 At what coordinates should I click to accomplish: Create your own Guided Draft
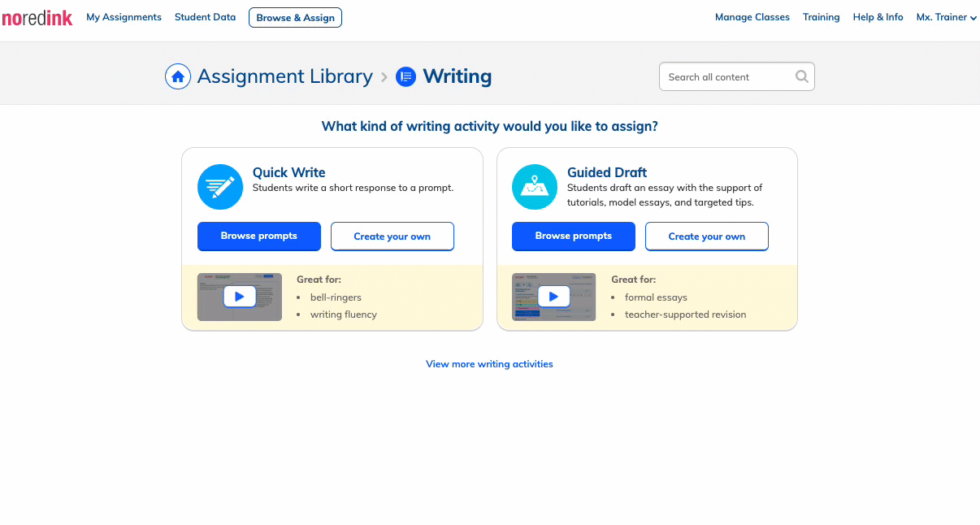pos(707,236)
